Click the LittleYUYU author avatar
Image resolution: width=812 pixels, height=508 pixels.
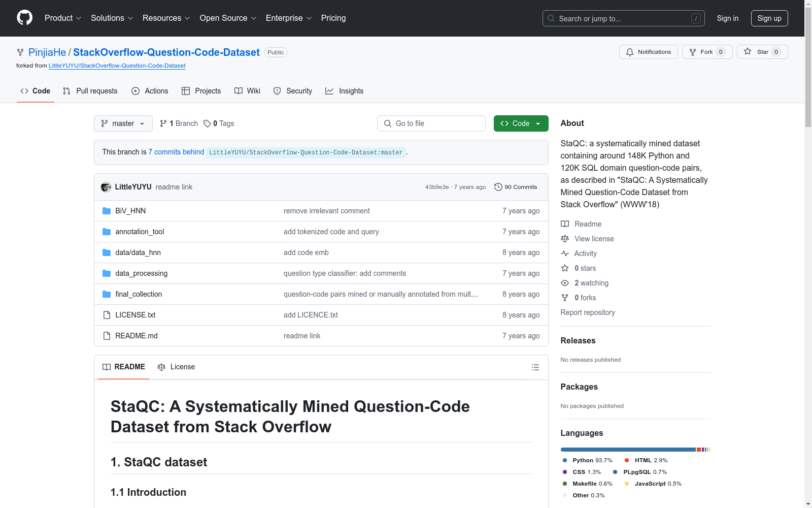point(106,187)
